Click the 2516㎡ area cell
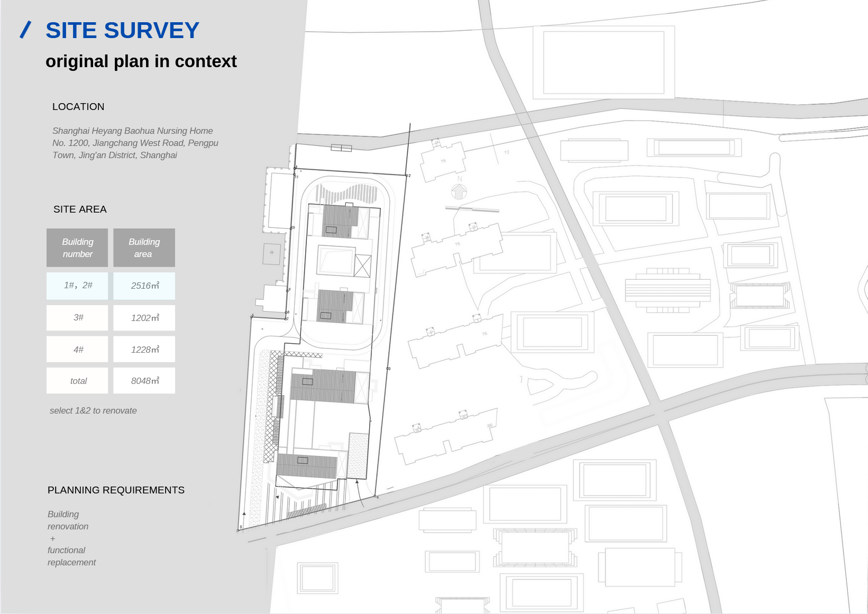This screenshot has width=868, height=614. [x=144, y=286]
